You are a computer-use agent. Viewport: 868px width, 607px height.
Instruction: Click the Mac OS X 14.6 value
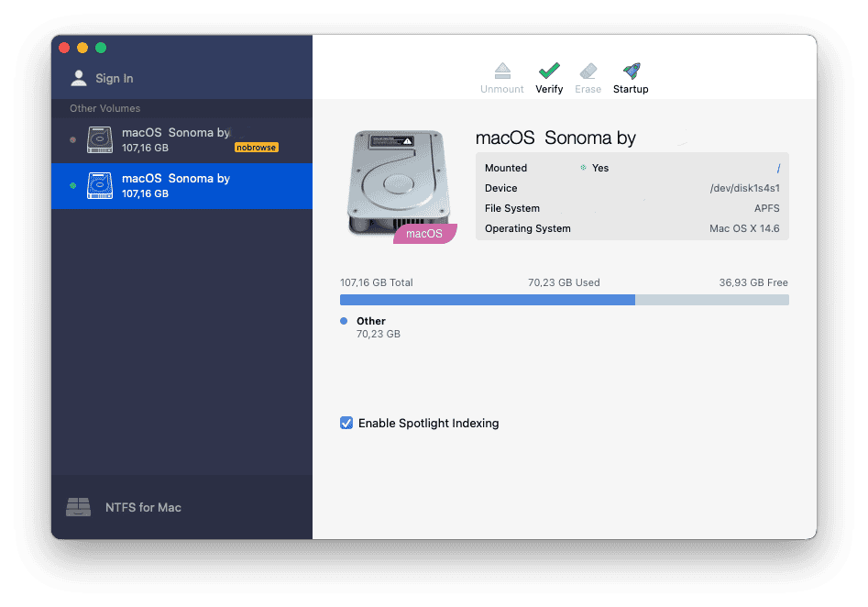744,228
